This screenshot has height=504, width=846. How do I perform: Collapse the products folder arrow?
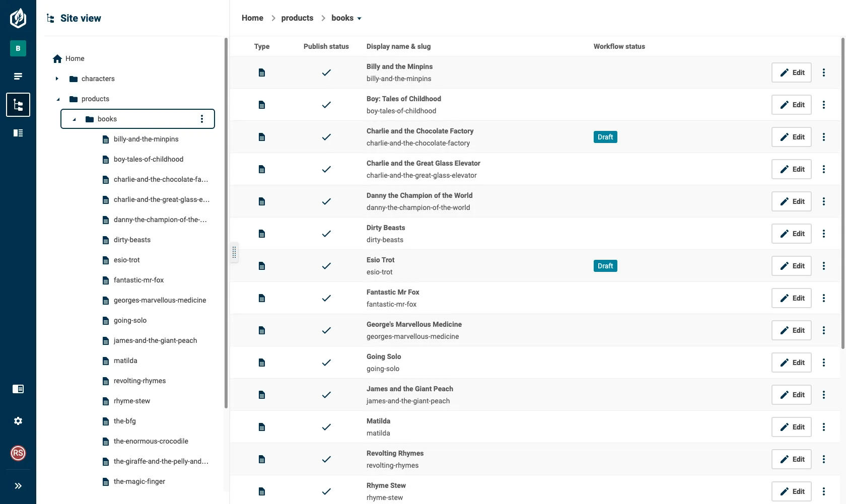coord(58,99)
